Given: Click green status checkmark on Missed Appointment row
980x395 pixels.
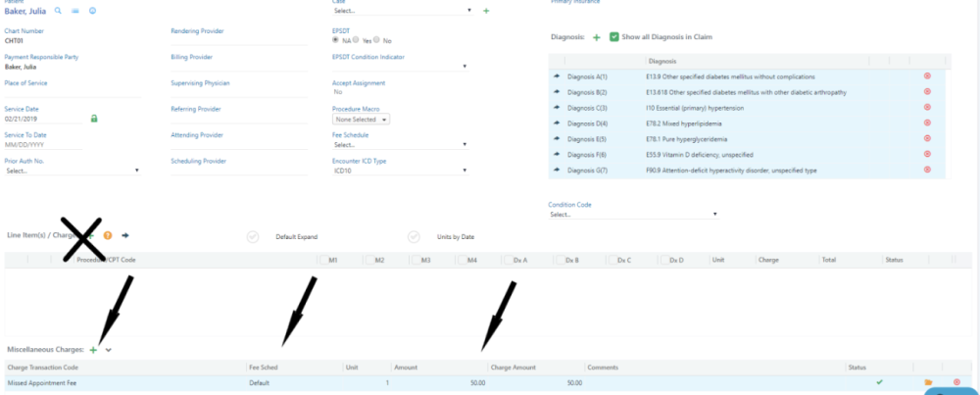Looking at the screenshot, I should pos(879,382).
